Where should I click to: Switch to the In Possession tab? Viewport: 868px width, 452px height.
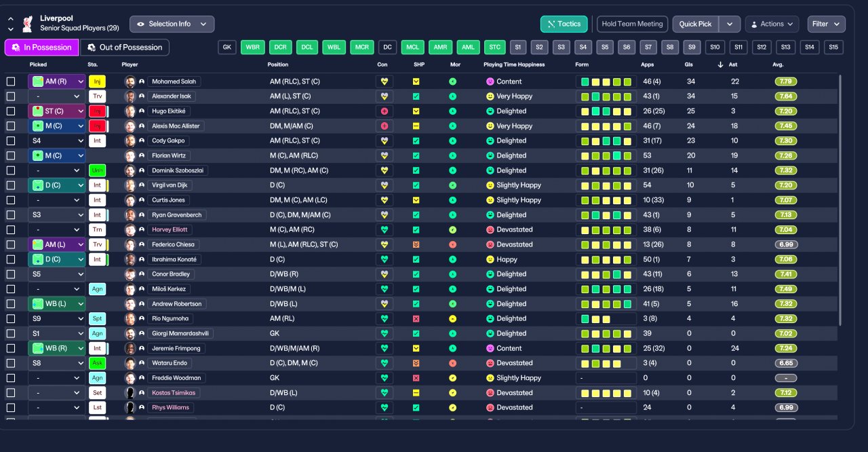[41, 48]
